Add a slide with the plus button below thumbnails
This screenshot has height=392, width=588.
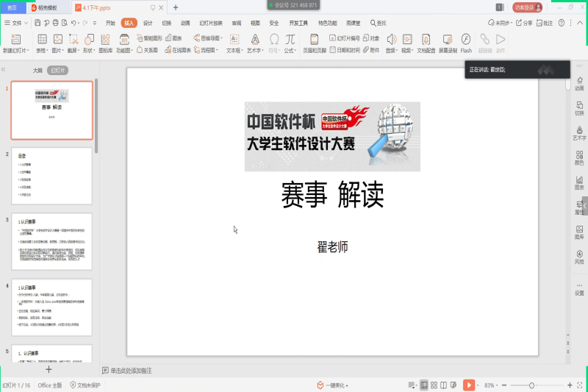tap(49, 369)
